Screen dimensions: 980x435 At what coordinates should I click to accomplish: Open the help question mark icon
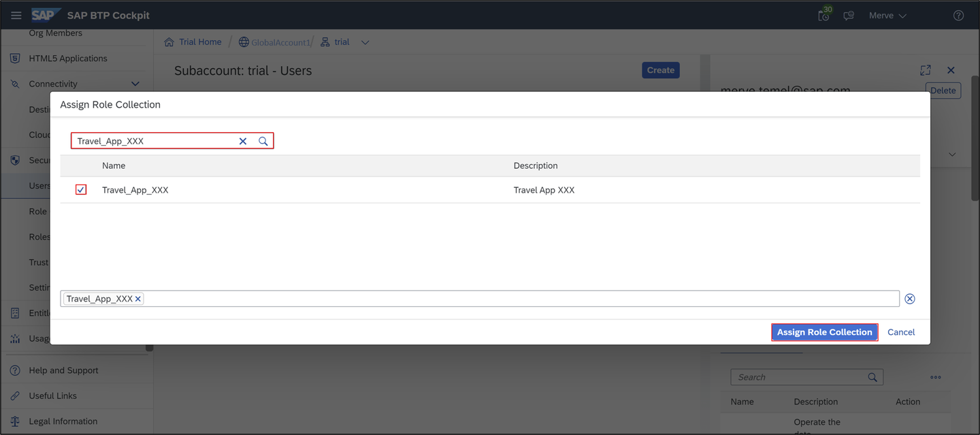coord(958,16)
